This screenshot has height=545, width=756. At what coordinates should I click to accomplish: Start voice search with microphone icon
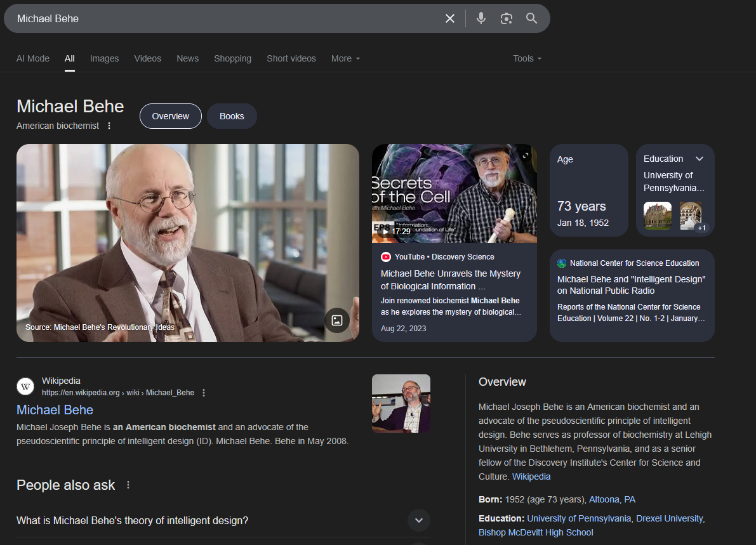[481, 18]
